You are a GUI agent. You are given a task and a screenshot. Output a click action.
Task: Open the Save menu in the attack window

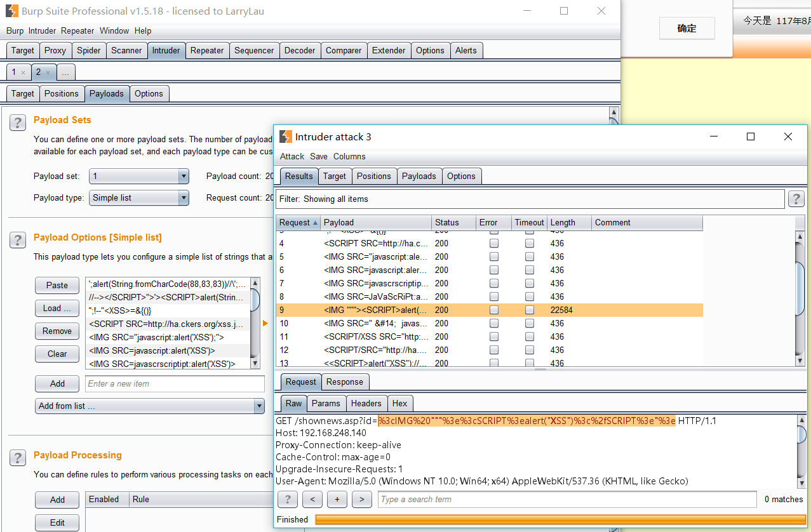[319, 156]
